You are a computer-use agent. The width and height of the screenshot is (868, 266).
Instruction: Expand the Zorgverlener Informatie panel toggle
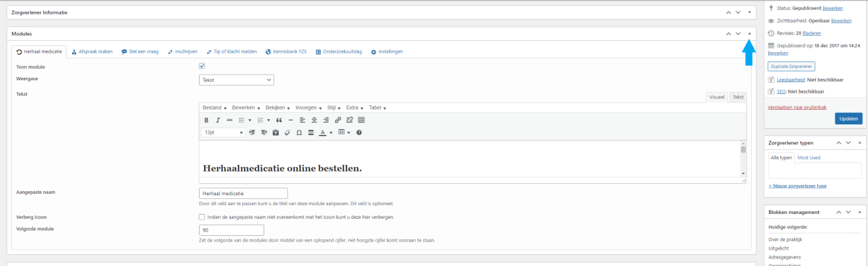tap(749, 12)
